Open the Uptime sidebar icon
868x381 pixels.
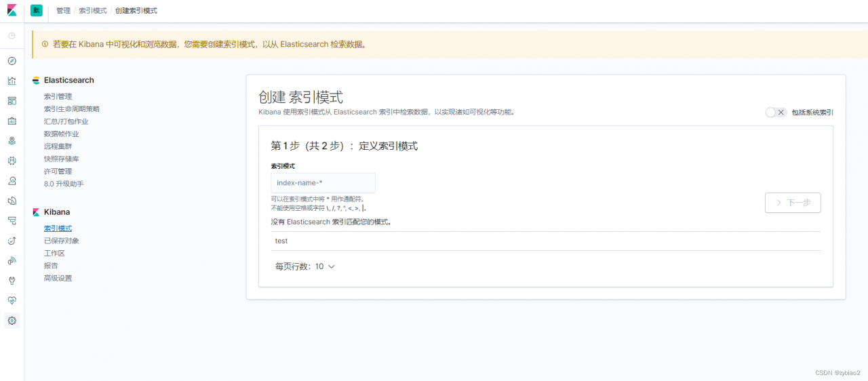(12, 241)
